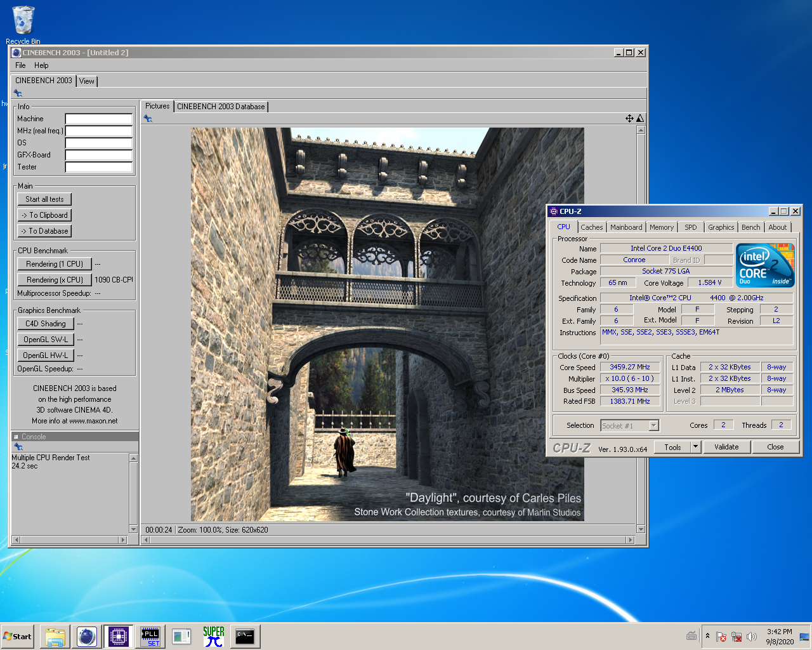The image size is (812, 650).
Task: Click the Console scroll down arrow
Action: [x=133, y=529]
